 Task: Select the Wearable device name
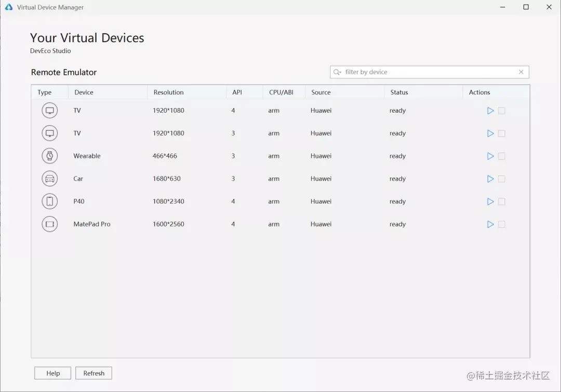coord(87,156)
